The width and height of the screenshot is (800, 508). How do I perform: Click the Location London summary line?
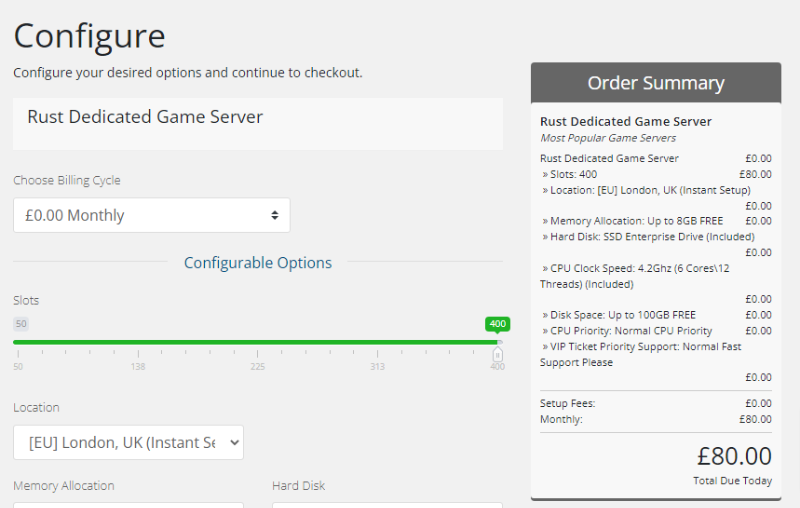[x=646, y=190]
